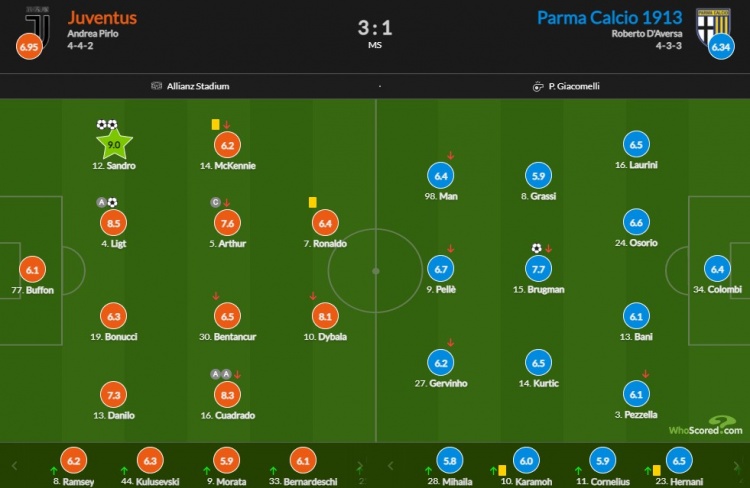Screen dimensions: 750x488
Task: Click the referee whistle icon beside P. Giacomelli
Action: [538, 87]
